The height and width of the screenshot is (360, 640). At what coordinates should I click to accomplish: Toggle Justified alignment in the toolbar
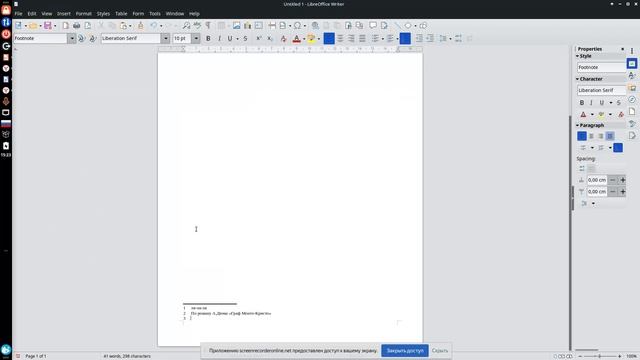pyautogui.click(x=362, y=38)
